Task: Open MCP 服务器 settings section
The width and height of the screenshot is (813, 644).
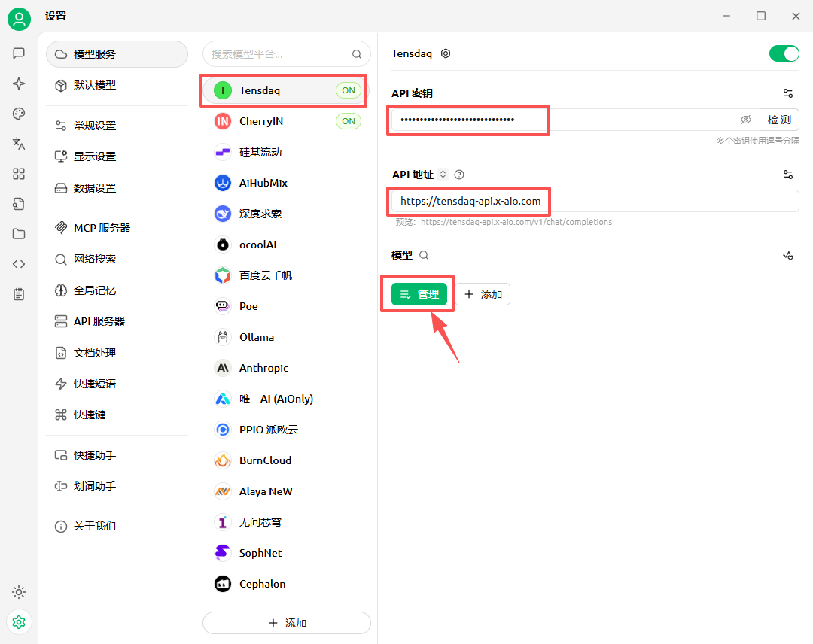Action: tap(117, 228)
